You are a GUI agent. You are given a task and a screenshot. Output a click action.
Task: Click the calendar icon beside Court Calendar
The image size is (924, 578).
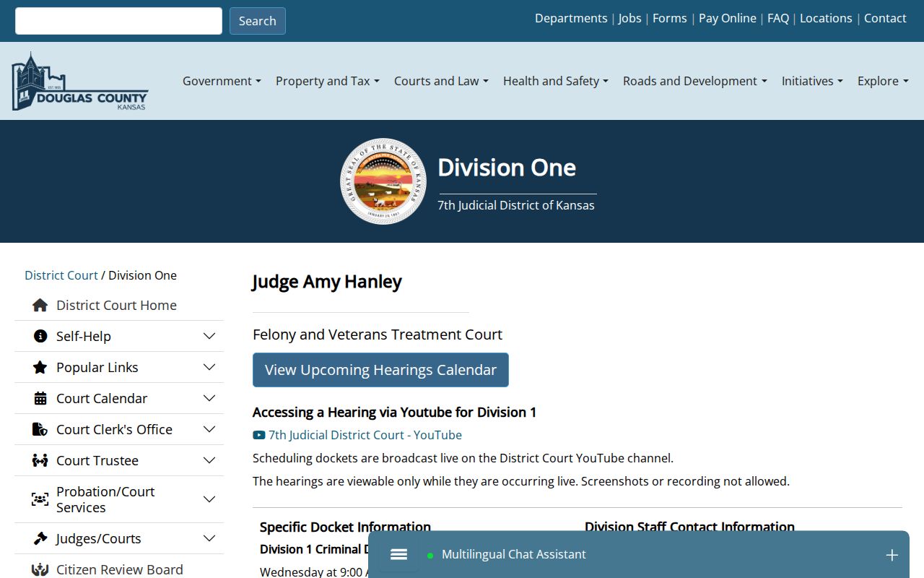(40, 398)
